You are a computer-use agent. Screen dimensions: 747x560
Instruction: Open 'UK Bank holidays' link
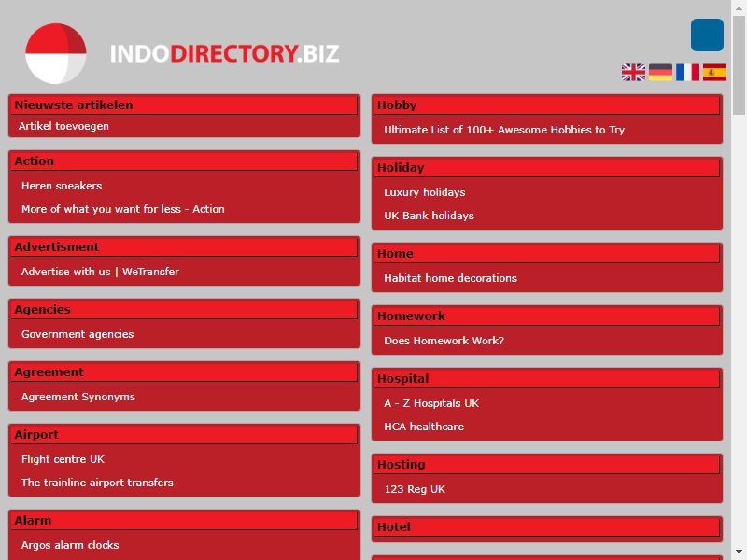[x=429, y=216]
